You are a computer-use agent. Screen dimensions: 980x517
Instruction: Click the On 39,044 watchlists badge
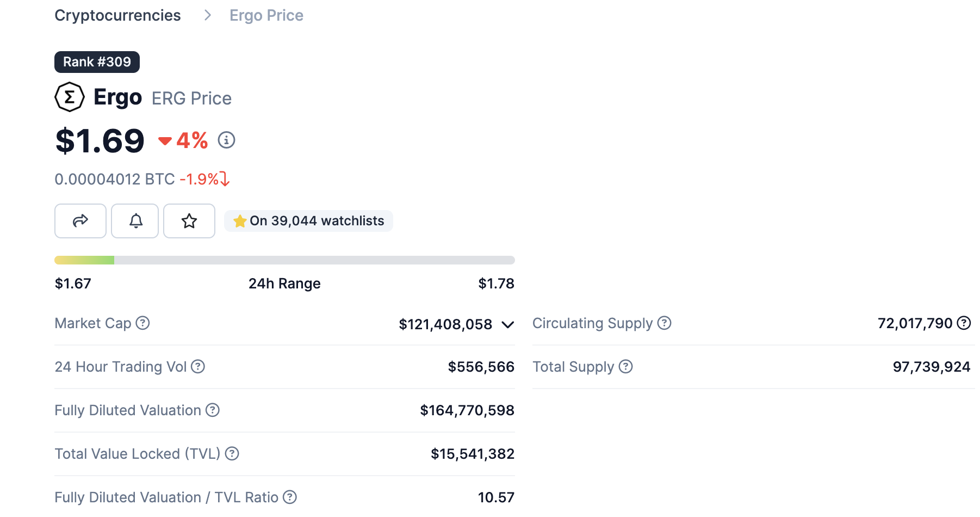click(308, 221)
